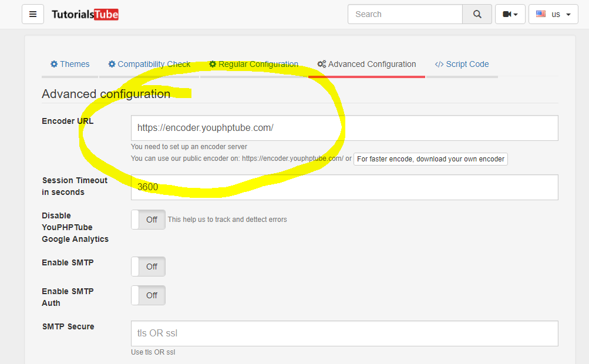
Task: Click the Advanced Configuration gears icon
Action: (x=322, y=64)
